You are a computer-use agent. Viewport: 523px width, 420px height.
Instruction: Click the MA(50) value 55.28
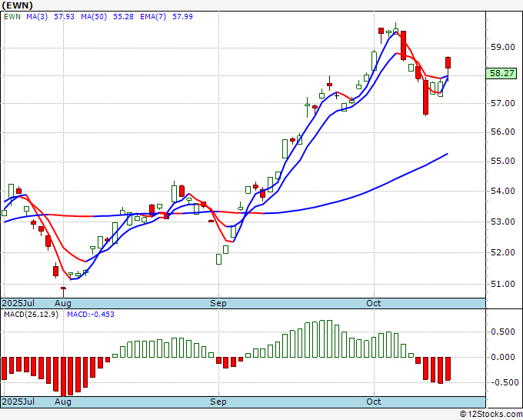pyautogui.click(x=123, y=17)
